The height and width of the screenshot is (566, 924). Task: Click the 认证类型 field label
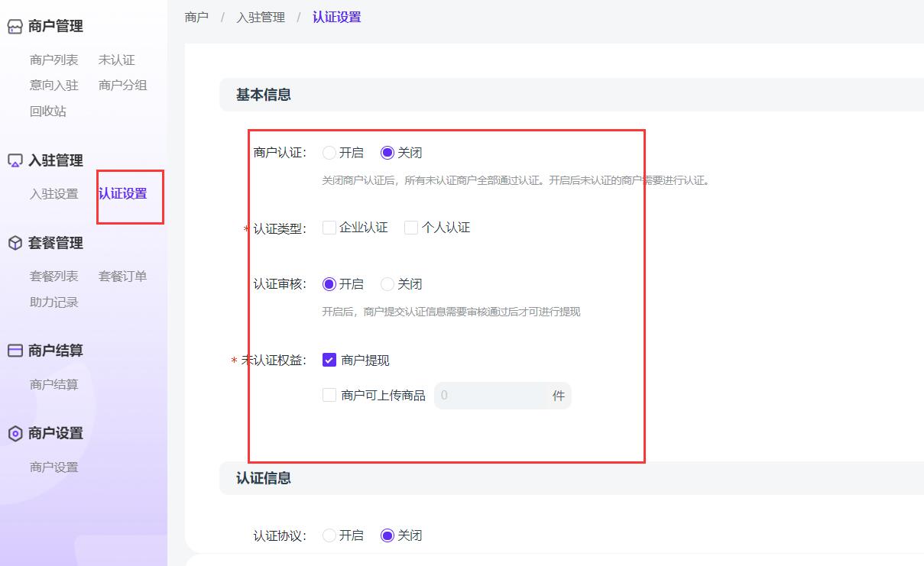click(280, 228)
